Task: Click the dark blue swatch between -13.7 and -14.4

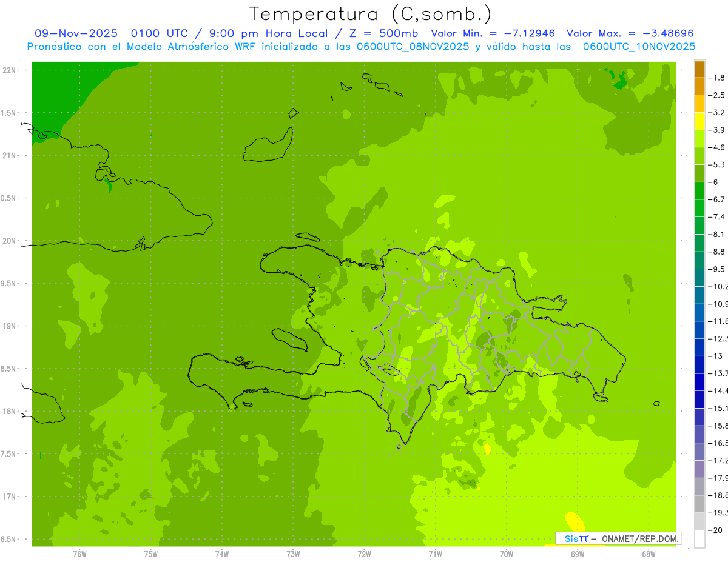Action: [x=699, y=382]
